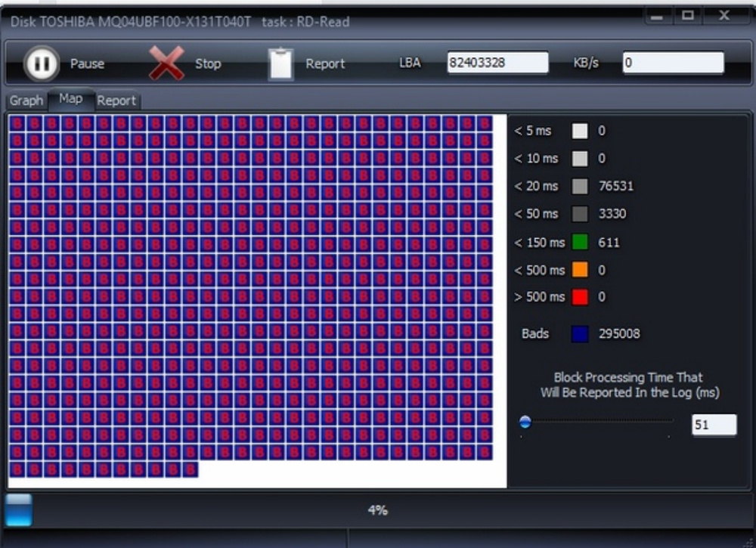Click the block processing time slider handle
The image size is (756, 548).
tap(525, 423)
